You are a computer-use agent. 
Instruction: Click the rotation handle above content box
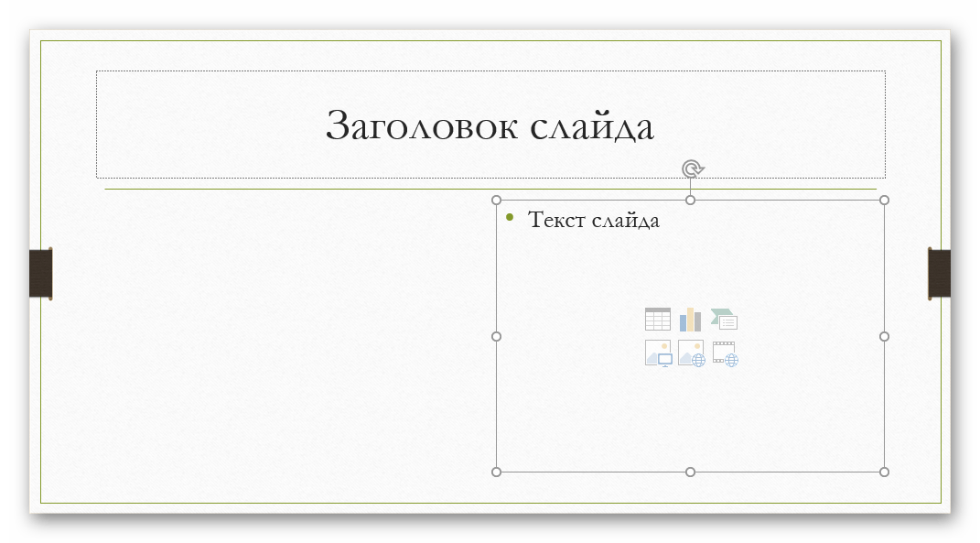[692, 168]
